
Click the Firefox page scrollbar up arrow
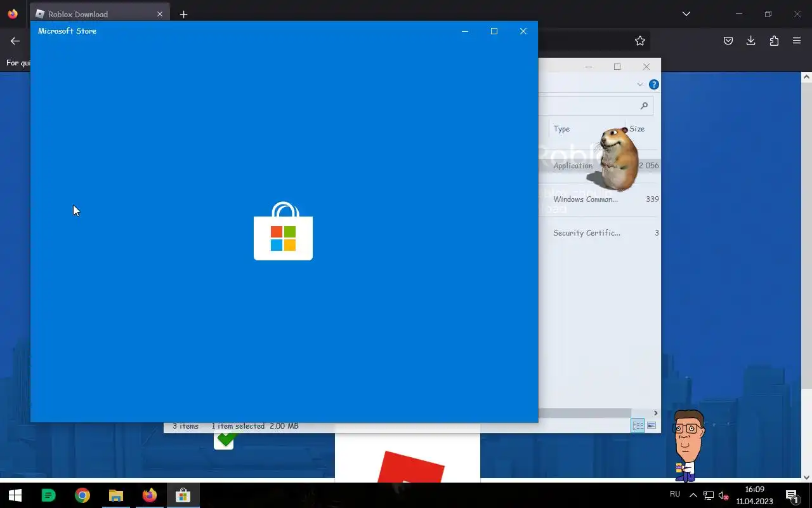(806, 77)
